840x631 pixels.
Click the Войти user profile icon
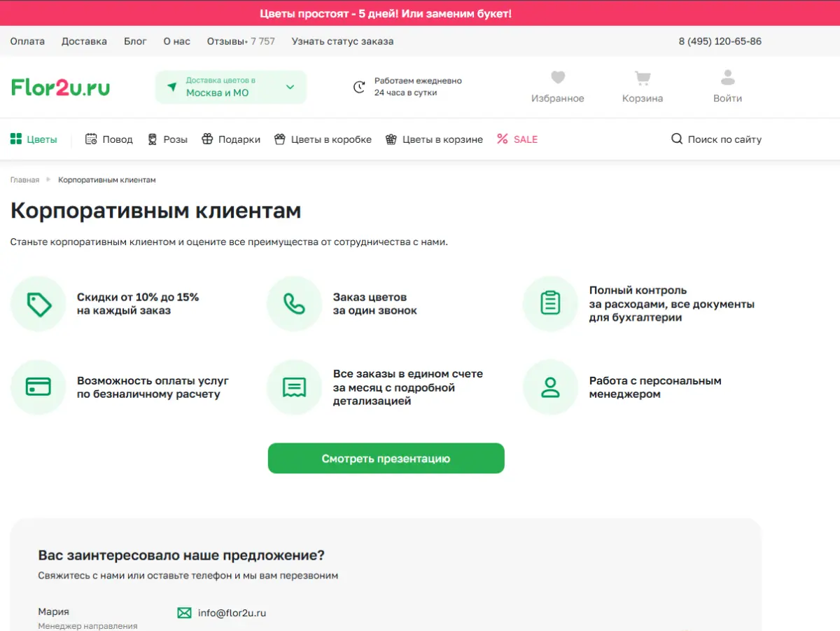point(728,77)
